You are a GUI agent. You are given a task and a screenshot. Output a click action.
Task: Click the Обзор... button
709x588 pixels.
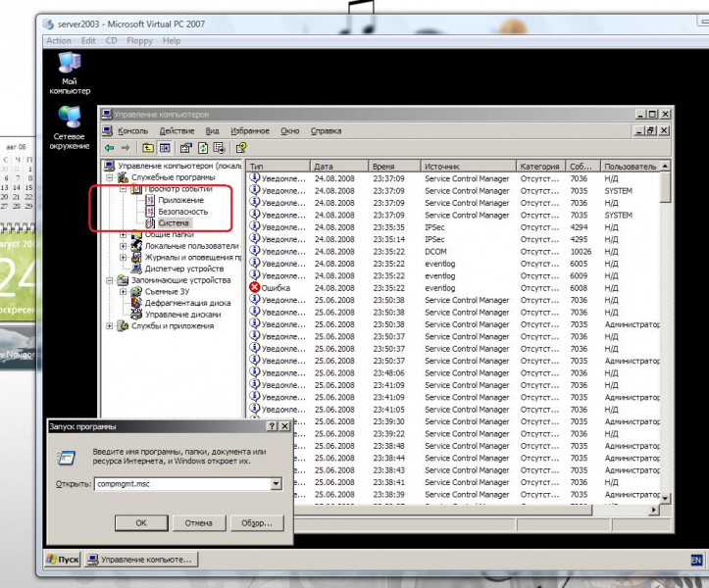click(x=257, y=523)
